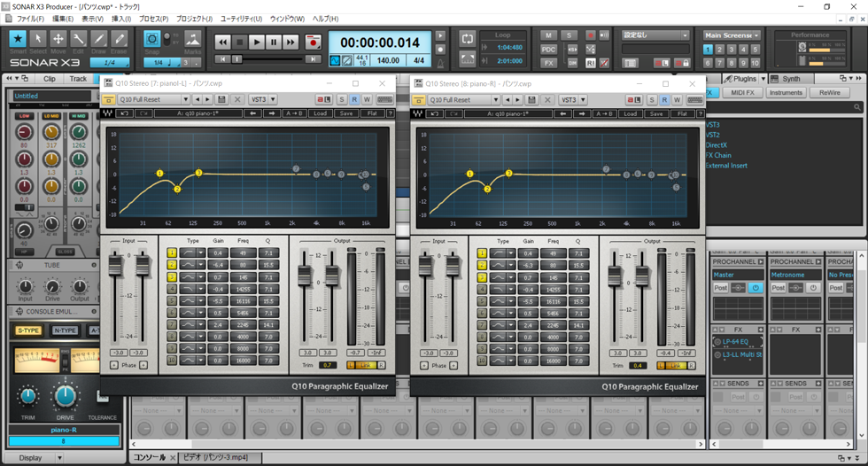The image size is (868, 466).
Task: Click Flat button in piano-R Q10
Action: pos(682,113)
